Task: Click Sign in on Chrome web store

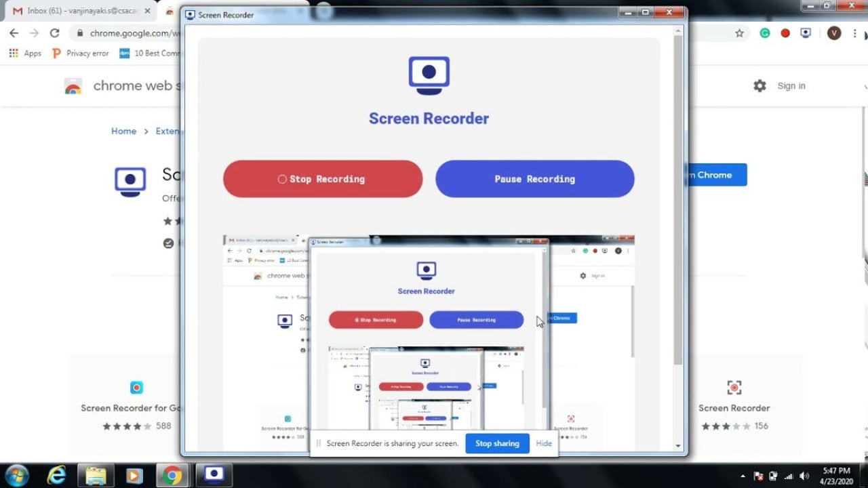Action: pyautogui.click(x=791, y=85)
